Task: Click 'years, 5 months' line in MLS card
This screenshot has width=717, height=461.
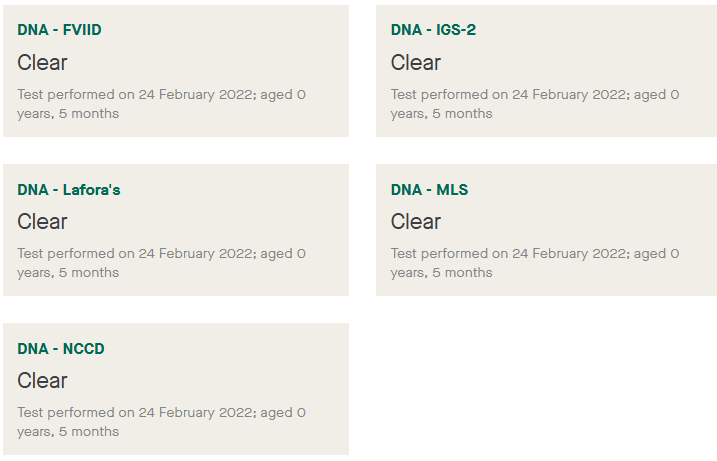Action: (x=442, y=273)
